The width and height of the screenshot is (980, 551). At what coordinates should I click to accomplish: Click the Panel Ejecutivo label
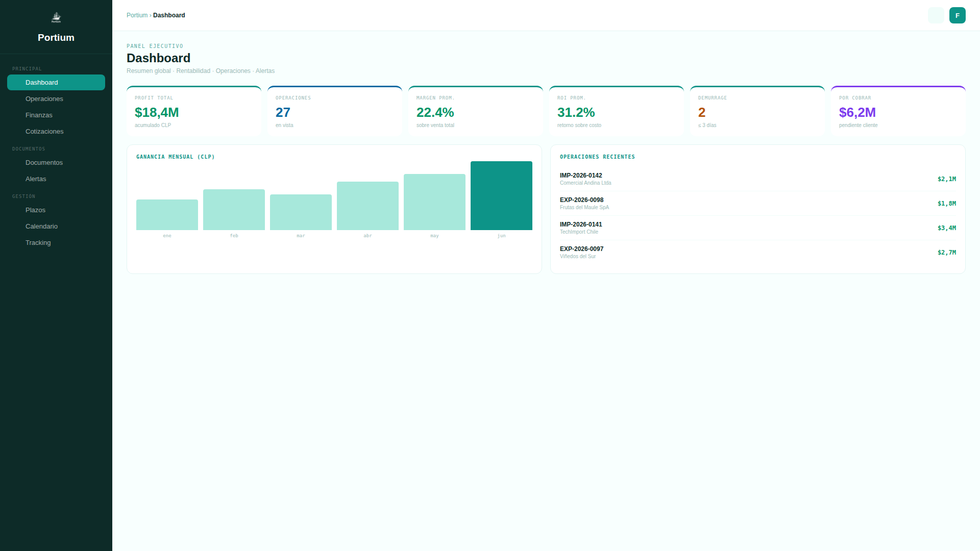pyautogui.click(x=155, y=46)
